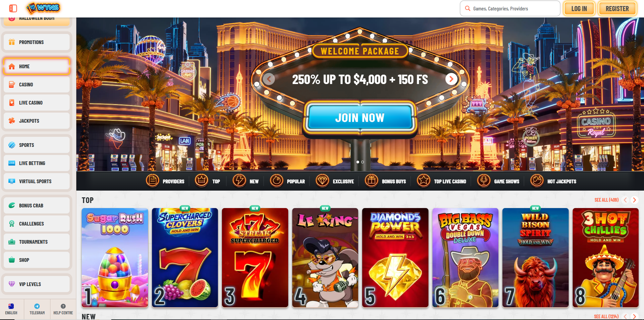Open the Help Centre question icon
The height and width of the screenshot is (320, 644).
click(x=63, y=306)
